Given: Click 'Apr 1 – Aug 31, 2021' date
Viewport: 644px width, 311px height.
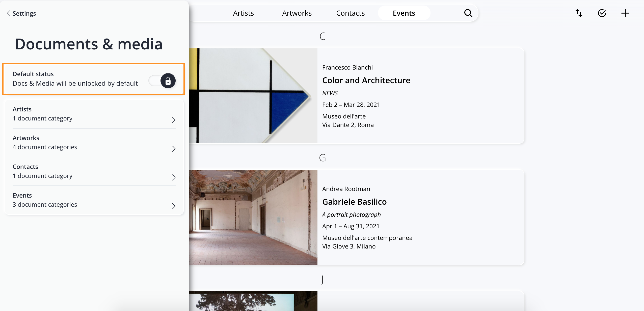Looking at the screenshot, I should click(351, 226).
